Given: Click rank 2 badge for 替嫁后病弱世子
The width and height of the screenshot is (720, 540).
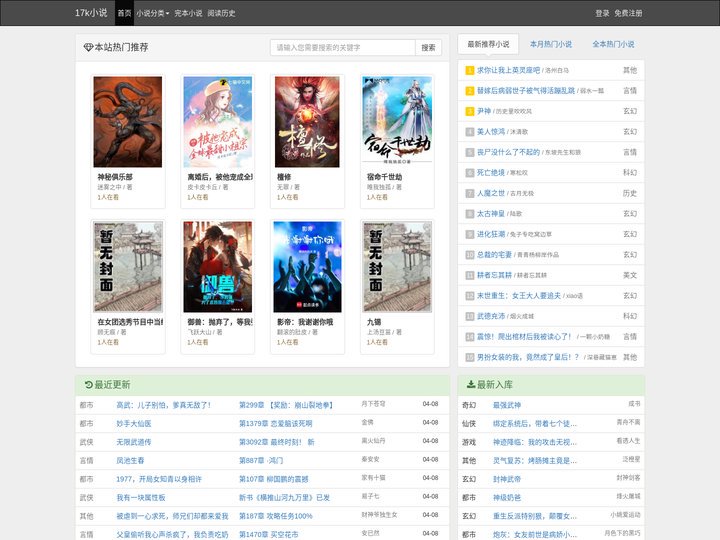Looking at the screenshot, I should pos(470,91).
